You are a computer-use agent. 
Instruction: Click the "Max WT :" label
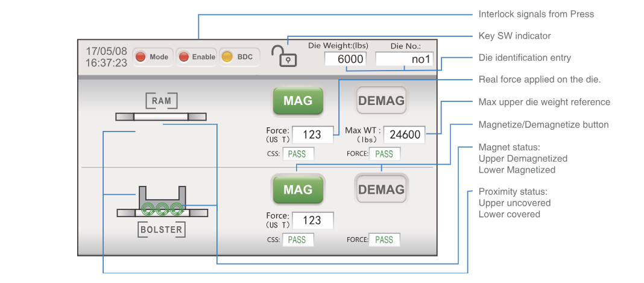(x=362, y=130)
